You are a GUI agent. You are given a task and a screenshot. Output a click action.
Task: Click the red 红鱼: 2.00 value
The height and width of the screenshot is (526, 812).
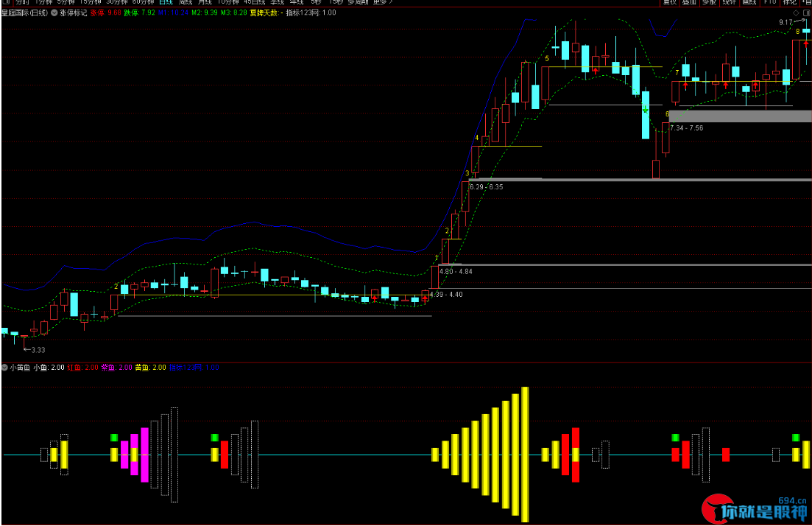point(83,368)
